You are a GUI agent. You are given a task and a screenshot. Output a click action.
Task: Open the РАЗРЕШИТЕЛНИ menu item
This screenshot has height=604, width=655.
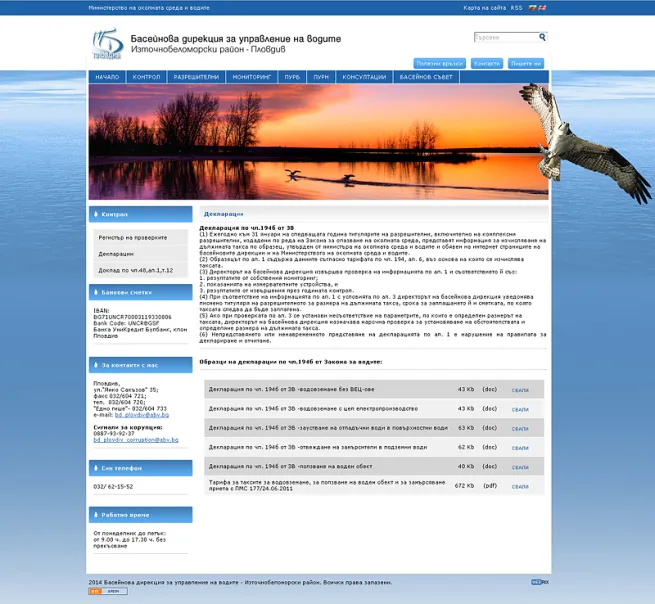[x=196, y=77]
